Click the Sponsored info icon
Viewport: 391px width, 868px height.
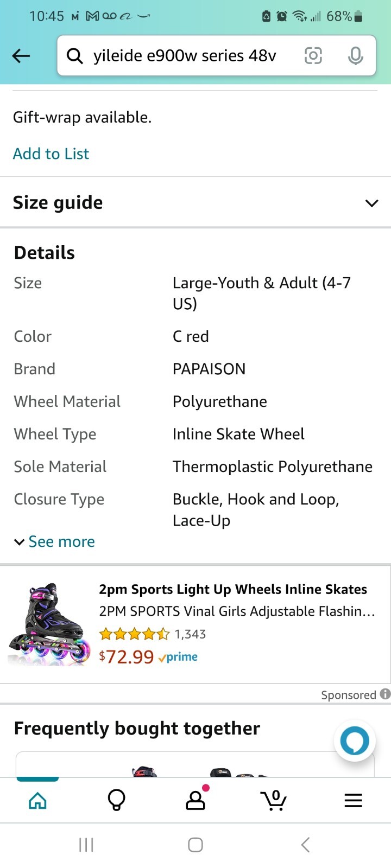pos(385,694)
